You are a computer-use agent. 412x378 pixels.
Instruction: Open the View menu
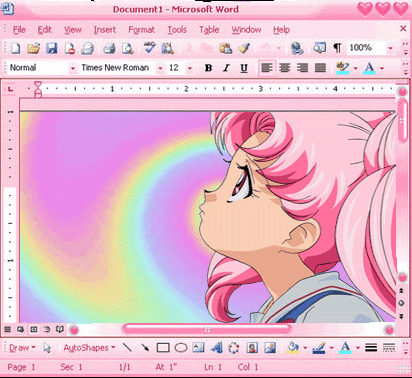tap(73, 30)
